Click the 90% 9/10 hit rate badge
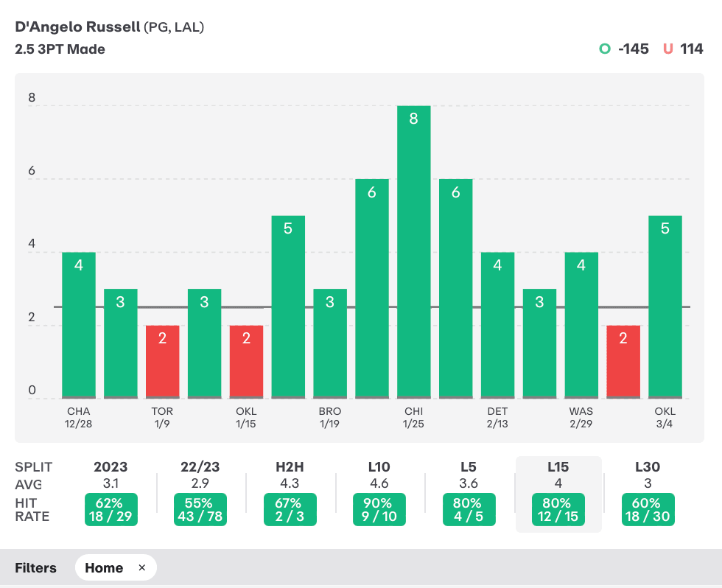Viewport: 722px width, 588px height. (x=379, y=509)
